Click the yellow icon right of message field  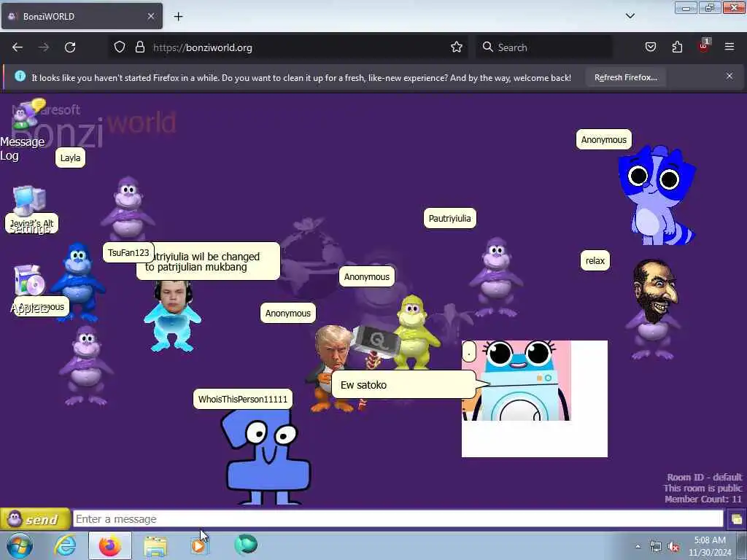click(737, 519)
